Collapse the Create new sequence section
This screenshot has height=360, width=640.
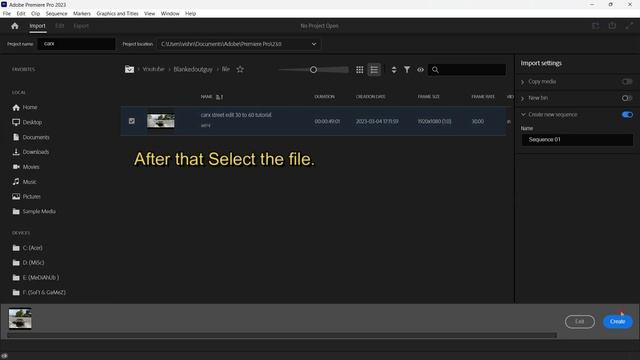click(x=523, y=115)
